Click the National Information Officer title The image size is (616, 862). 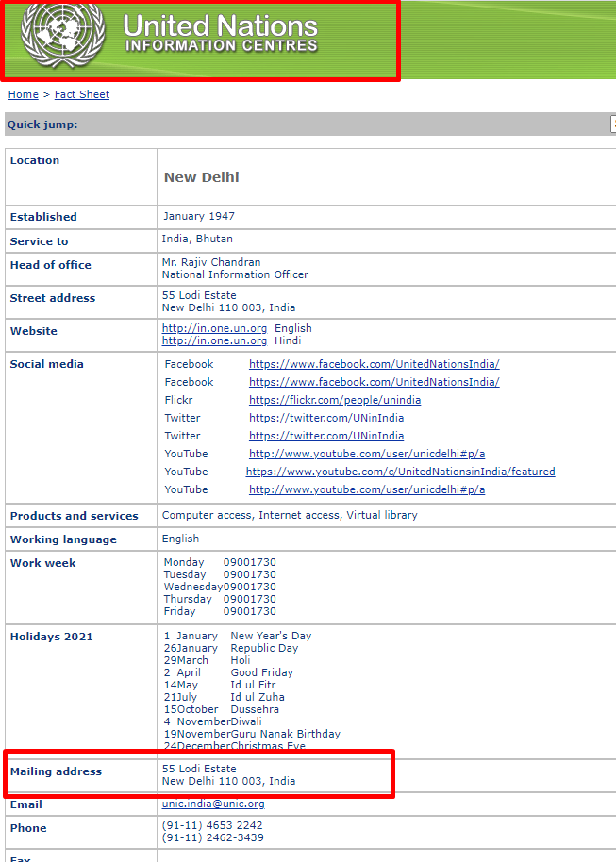(x=235, y=274)
